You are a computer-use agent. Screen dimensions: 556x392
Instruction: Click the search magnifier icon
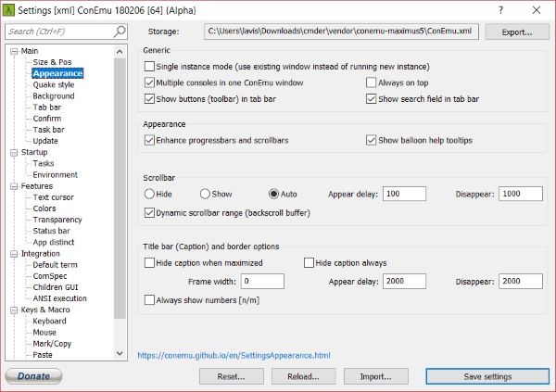click(x=120, y=32)
